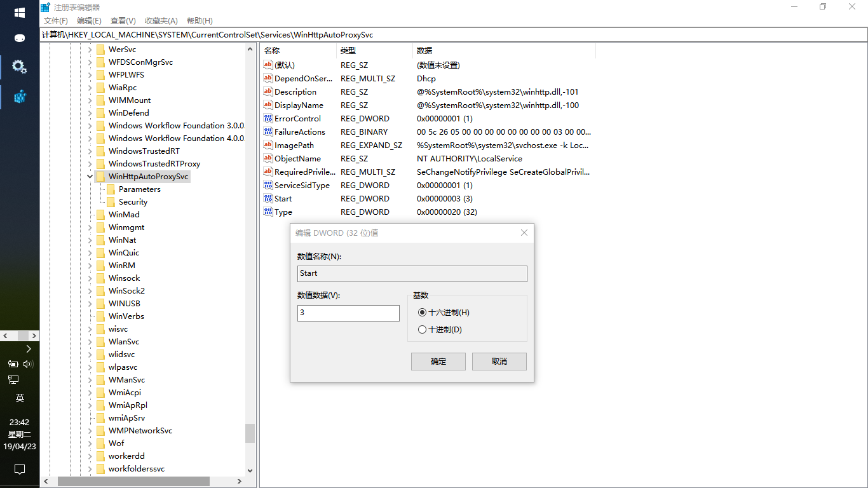Open the 查看(V) menu
This screenshot has height=488, width=868.
(123, 21)
